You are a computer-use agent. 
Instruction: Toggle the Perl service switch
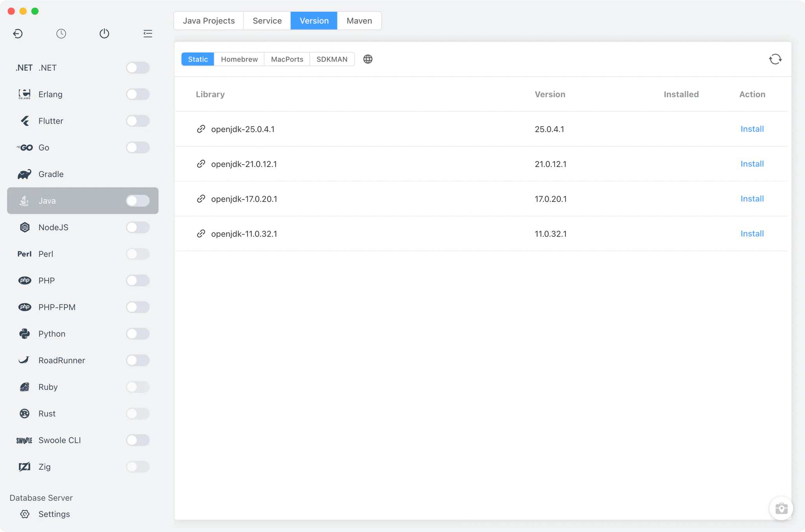point(138,254)
